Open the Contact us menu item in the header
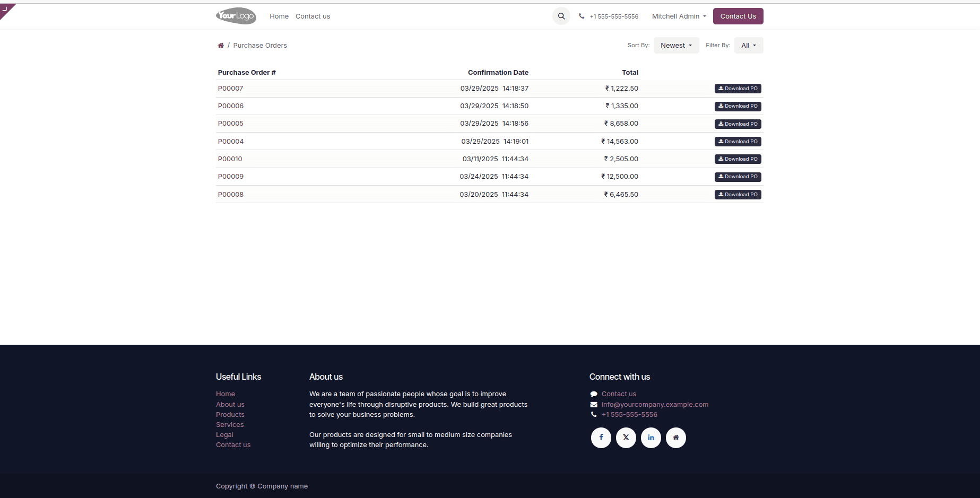 coord(313,16)
